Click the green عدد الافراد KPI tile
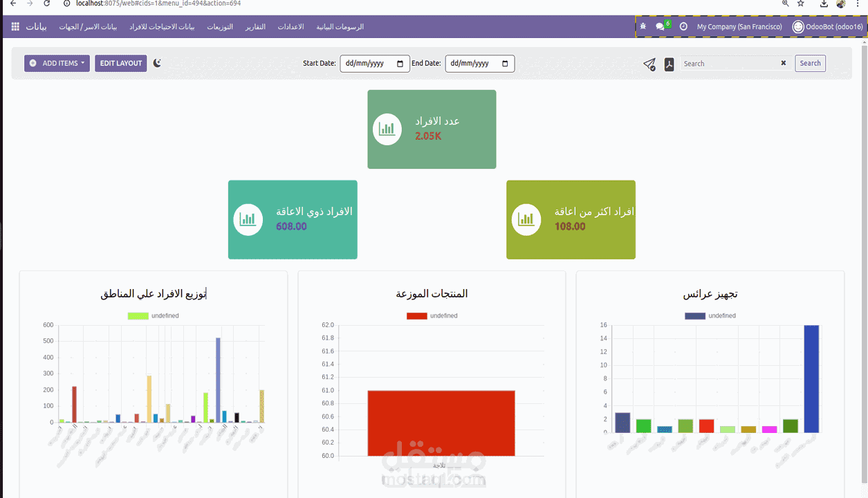This screenshot has width=868, height=498. coord(432,129)
